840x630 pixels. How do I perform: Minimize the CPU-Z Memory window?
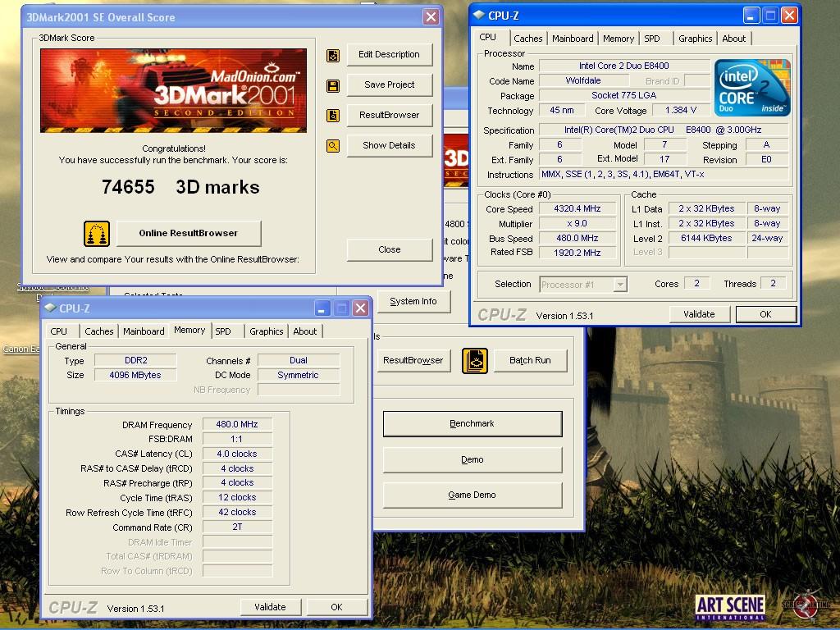(x=322, y=308)
